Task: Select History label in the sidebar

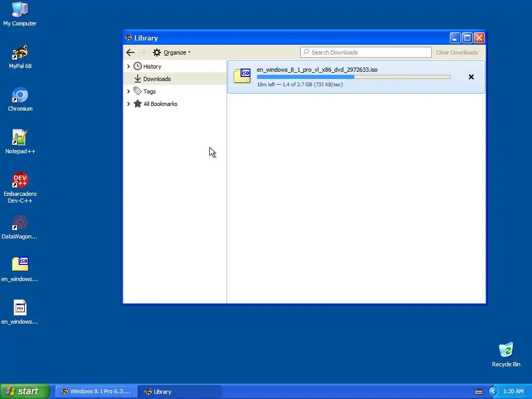Action: (x=152, y=66)
